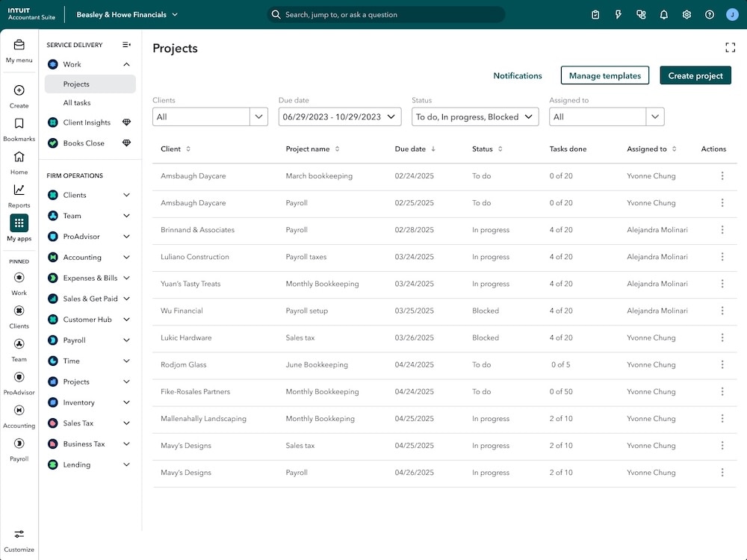Click the Create project button
The image size is (747, 560).
(x=695, y=75)
